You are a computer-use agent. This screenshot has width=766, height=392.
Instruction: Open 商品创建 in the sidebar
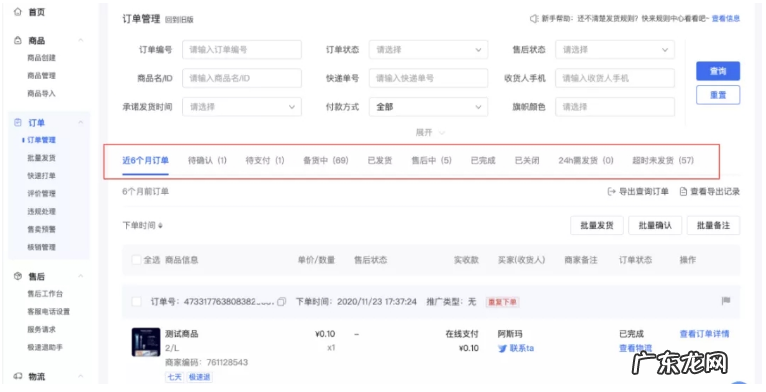click(42, 58)
